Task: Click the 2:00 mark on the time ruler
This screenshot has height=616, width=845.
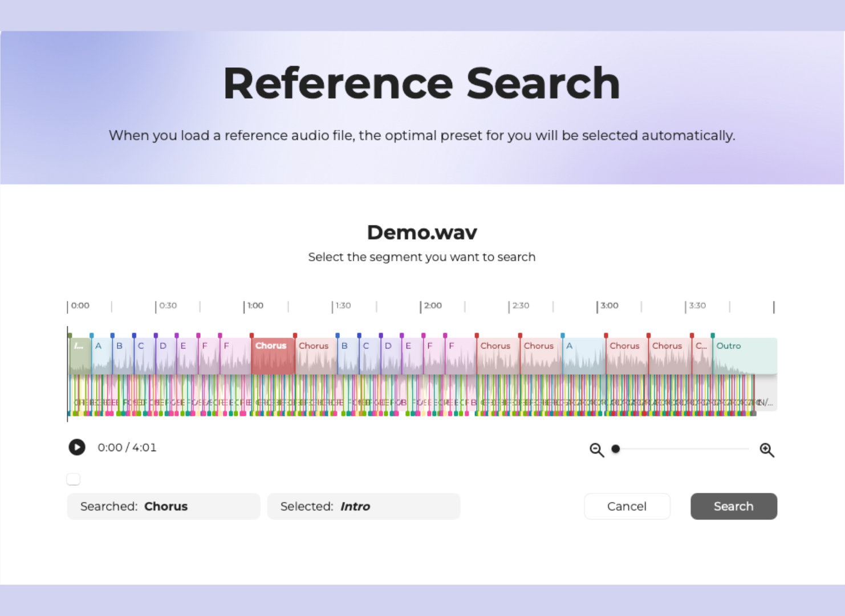Action: point(432,306)
